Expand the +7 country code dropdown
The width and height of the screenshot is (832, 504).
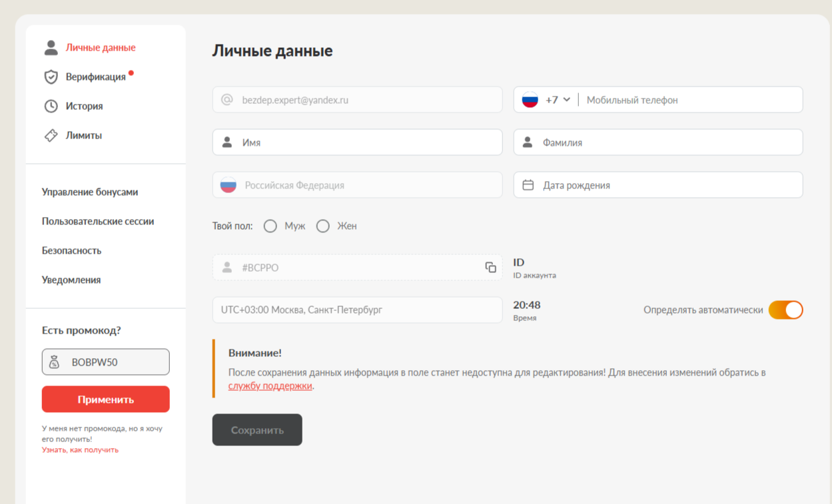tap(557, 100)
